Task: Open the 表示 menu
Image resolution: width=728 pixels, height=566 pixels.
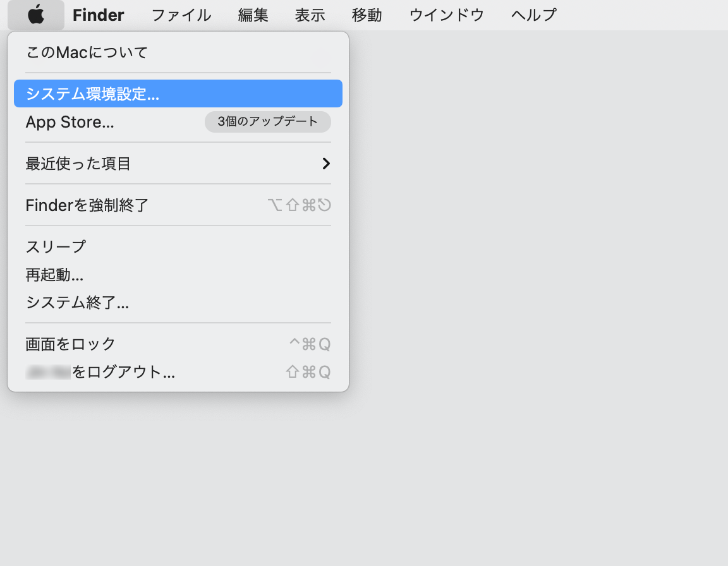Action: click(x=310, y=15)
